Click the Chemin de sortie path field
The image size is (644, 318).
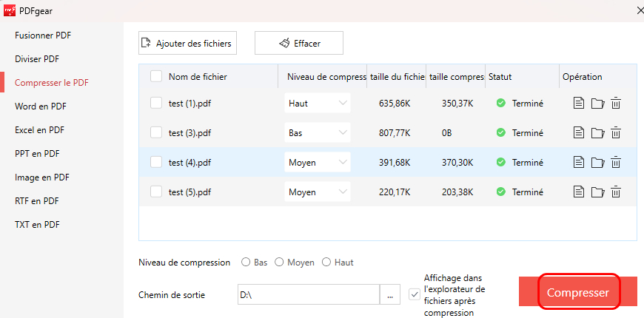pos(309,294)
